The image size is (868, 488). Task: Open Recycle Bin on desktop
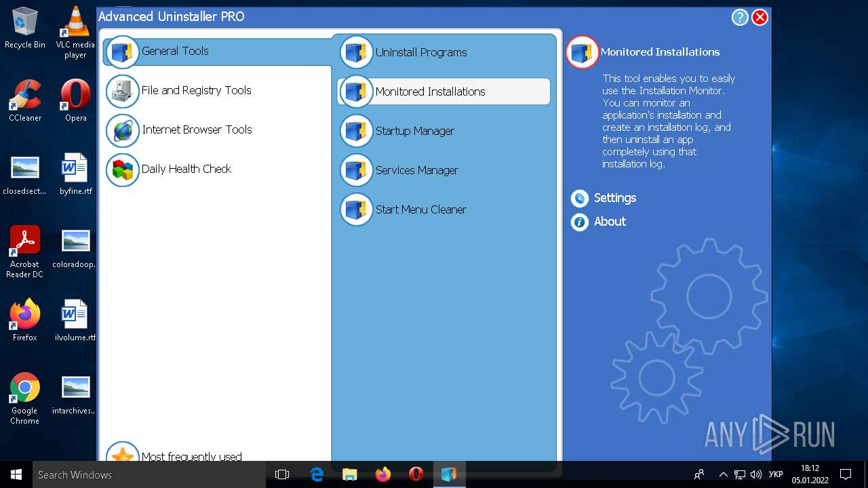click(25, 28)
